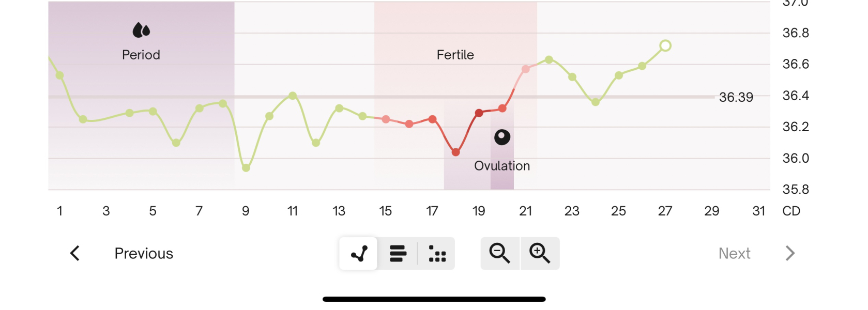Select the ovulation egg icon
This screenshot has width=868, height=310.
click(501, 137)
